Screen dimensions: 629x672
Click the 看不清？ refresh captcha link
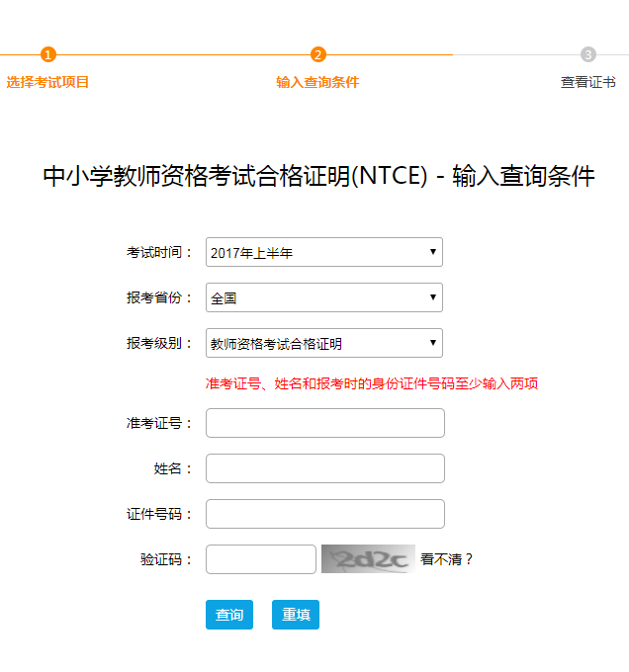click(x=447, y=559)
